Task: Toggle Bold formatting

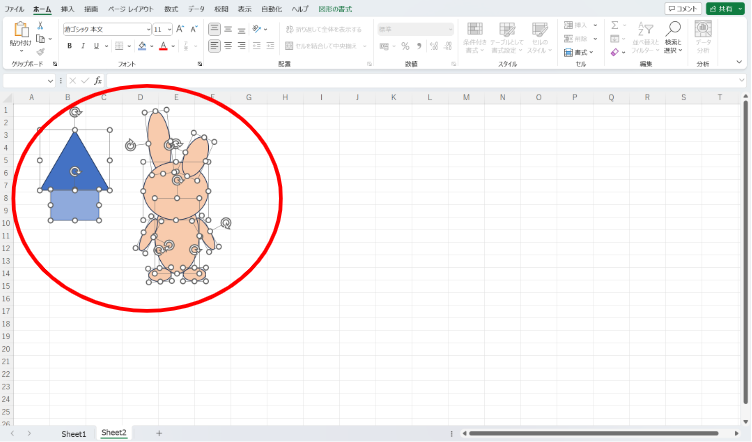Action: tap(70, 46)
